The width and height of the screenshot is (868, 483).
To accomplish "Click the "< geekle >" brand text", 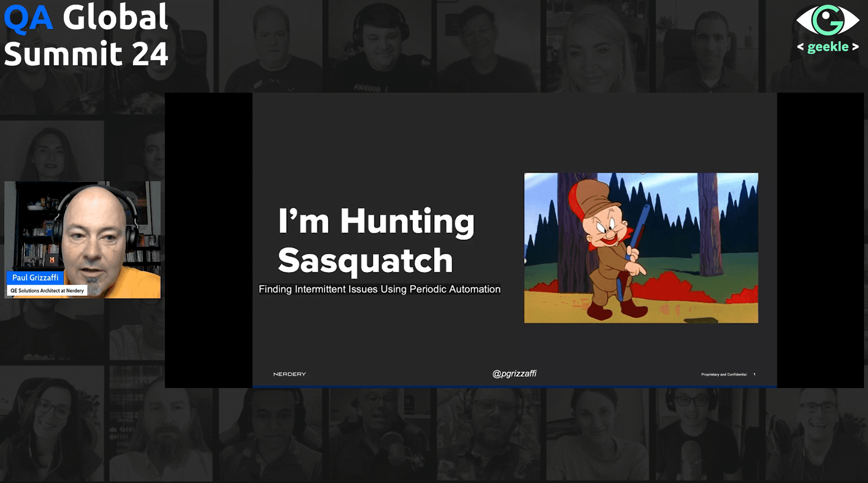I will 828,47.
